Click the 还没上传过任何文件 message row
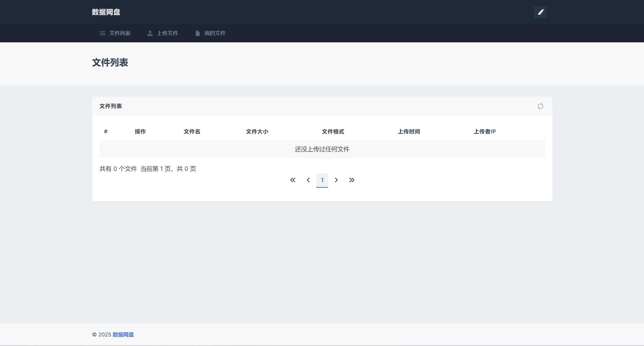Screen dimensions: 644x346 (322, 149)
